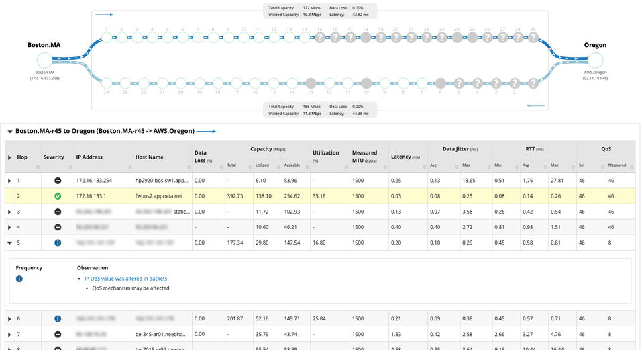This screenshot has width=644, height=350.
Task: Click info icon under Frequency heading
Action: (19, 279)
